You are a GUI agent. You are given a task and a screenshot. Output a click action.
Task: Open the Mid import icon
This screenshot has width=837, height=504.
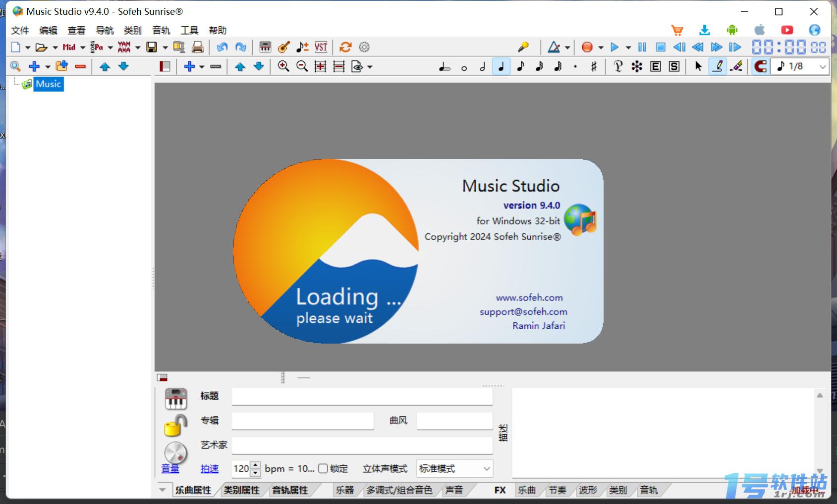coord(69,47)
